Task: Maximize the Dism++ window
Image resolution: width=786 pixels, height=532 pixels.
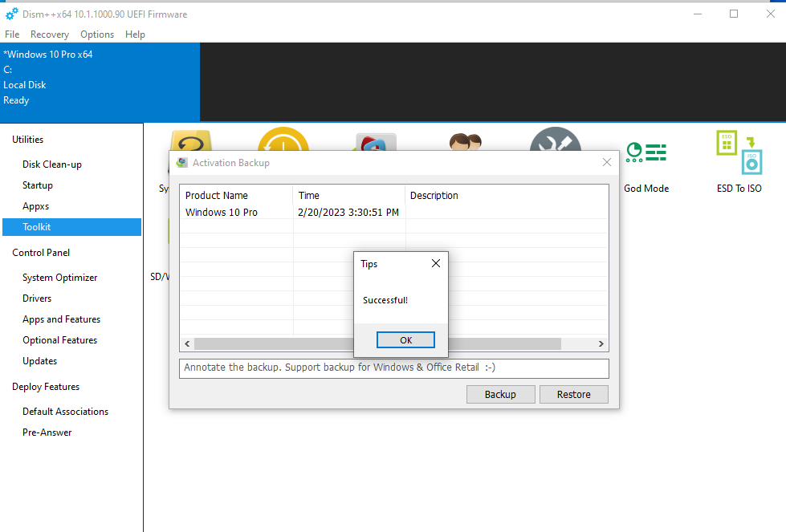Action: click(x=734, y=14)
